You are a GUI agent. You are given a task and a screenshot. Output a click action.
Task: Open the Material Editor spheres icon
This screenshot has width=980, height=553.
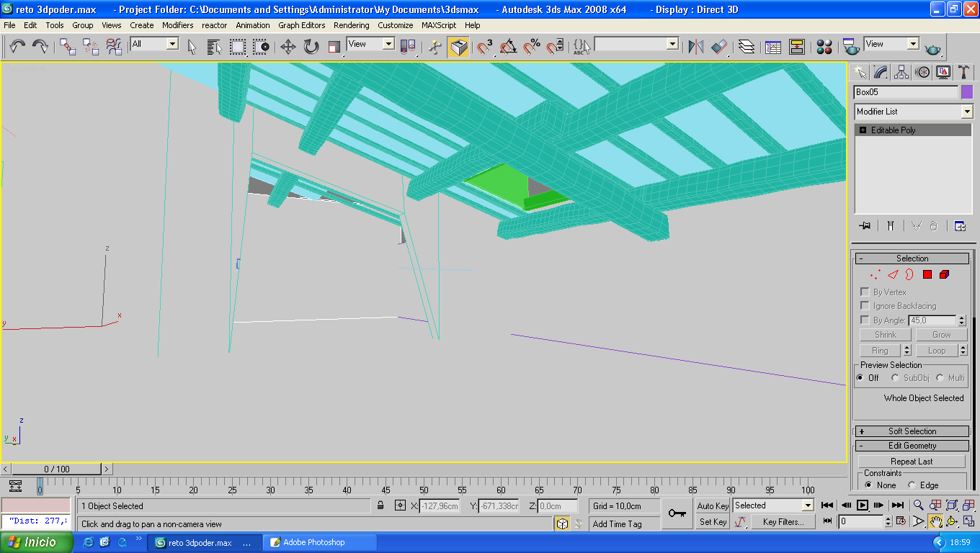(824, 47)
